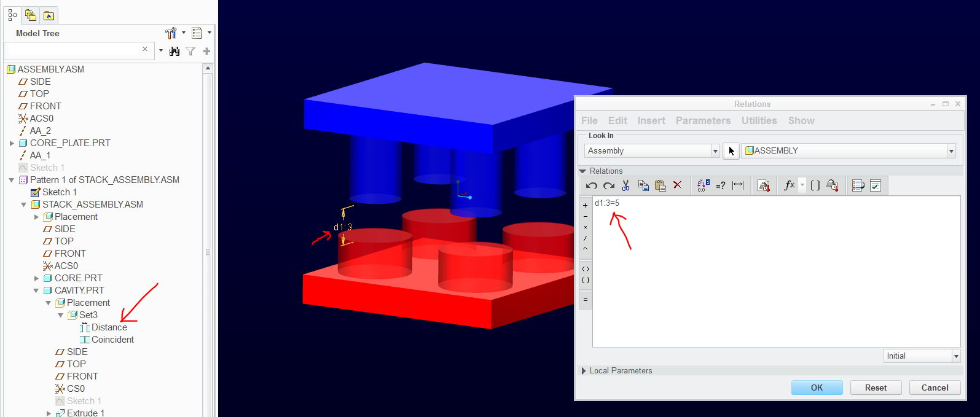Image resolution: width=980 pixels, height=417 pixels.
Task: Insert equals operator from side palette
Action: 585,300
